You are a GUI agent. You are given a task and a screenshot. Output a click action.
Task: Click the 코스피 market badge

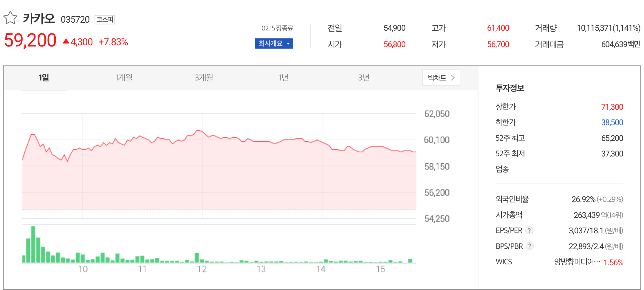point(105,19)
